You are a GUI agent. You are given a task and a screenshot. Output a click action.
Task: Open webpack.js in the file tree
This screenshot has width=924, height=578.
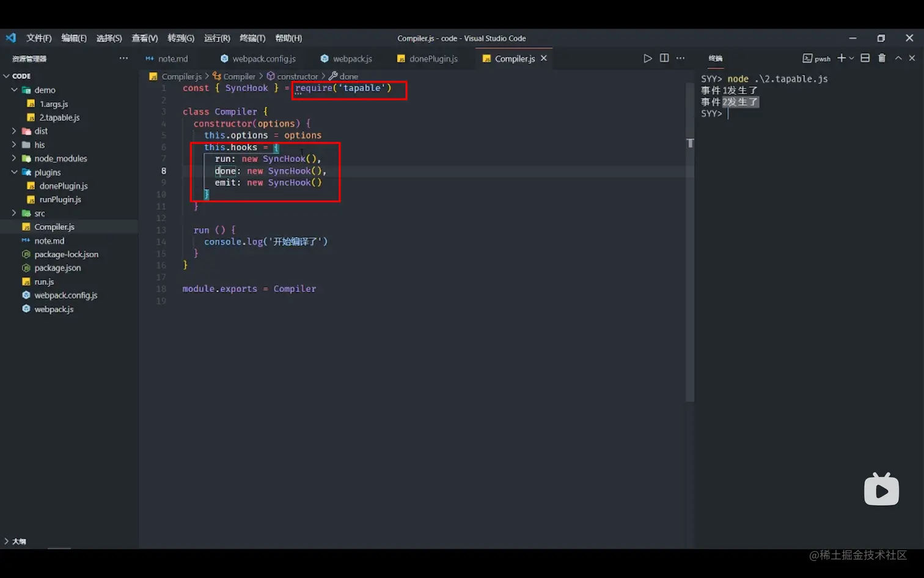[54, 309]
